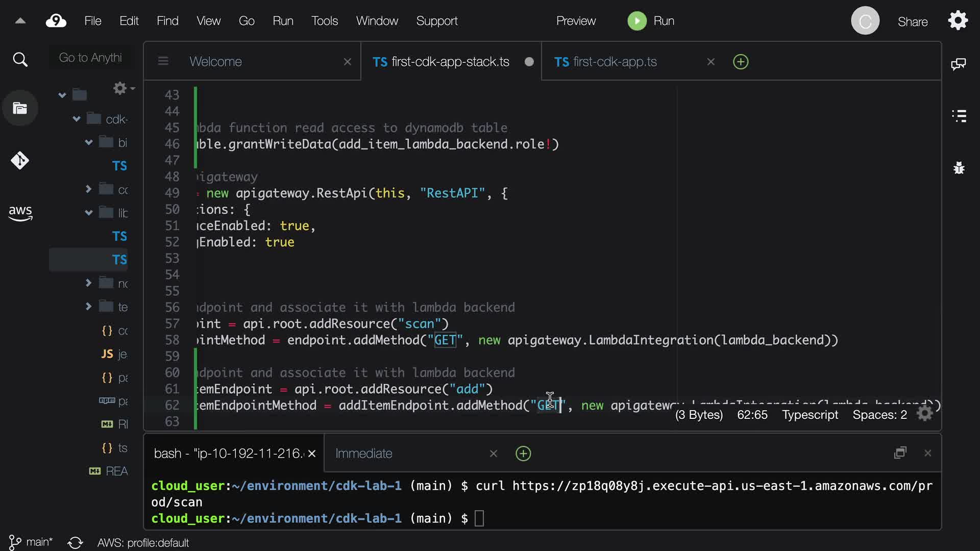Open the search panel magnifier icon

point(20,60)
